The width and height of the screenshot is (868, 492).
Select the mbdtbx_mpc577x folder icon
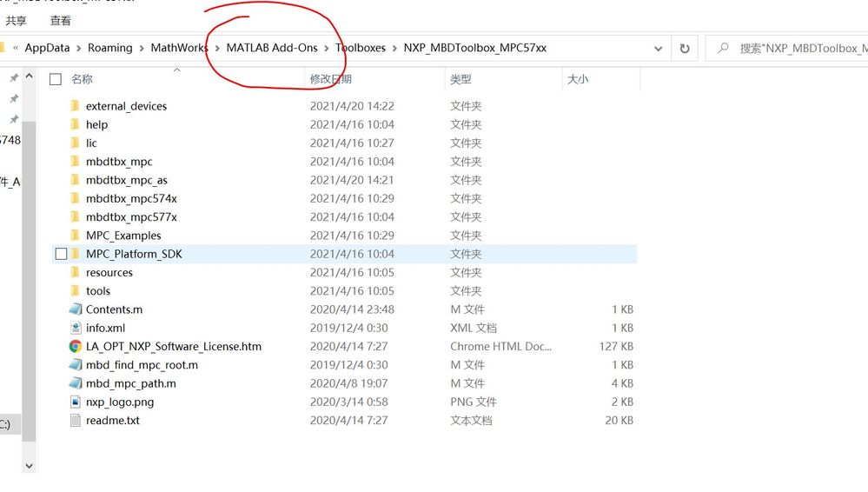click(76, 216)
